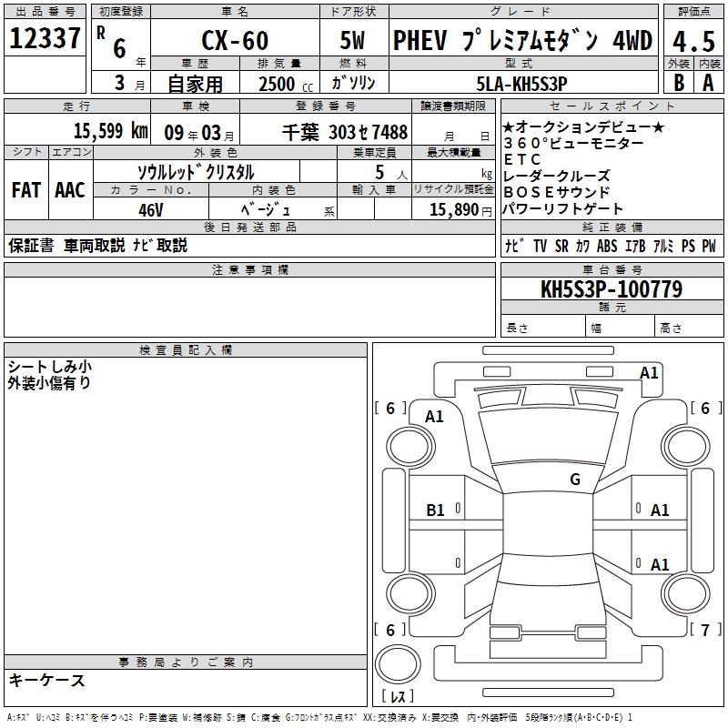Viewport: 728px width, 728px height.
Task: Click the 高さ dimension field
Action: point(690,327)
